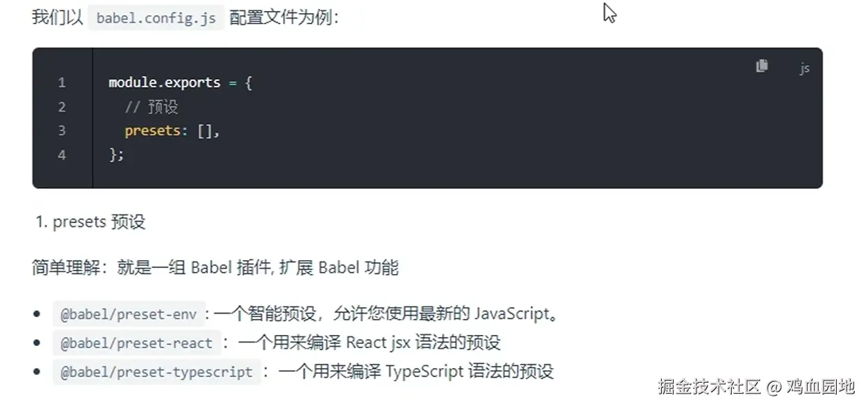The width and height of the screenshot is (868, 409).
Task: Click the 掘金技术社区 watermark text
Action: [710, 386]
